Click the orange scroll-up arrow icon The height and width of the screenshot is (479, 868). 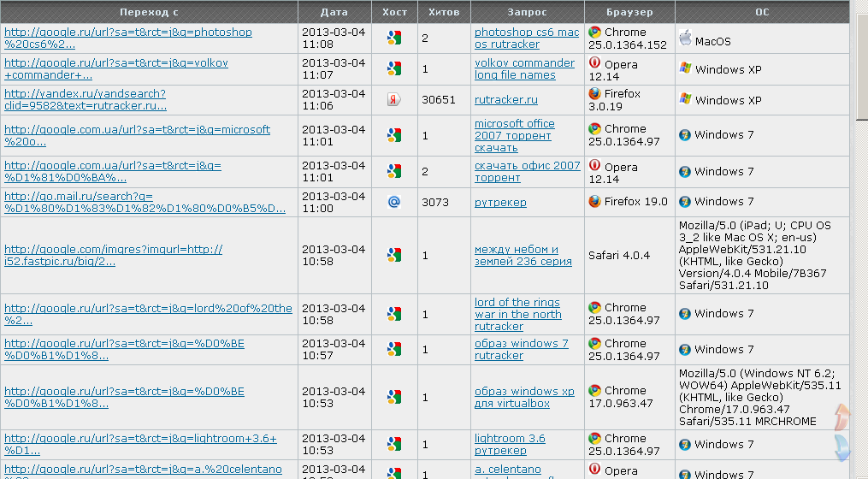pyautogui.click(x=841, y=417)
